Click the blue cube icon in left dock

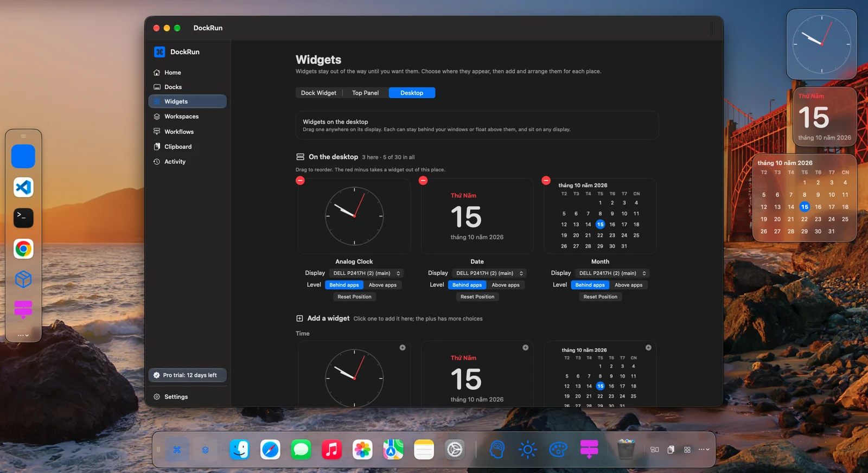pos(23,279)
